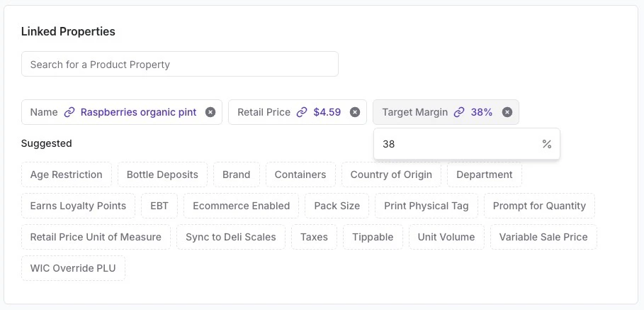Remove the Retail Price linked property
The height and width of the screenshot is (310, 644).
coord(355,112)
